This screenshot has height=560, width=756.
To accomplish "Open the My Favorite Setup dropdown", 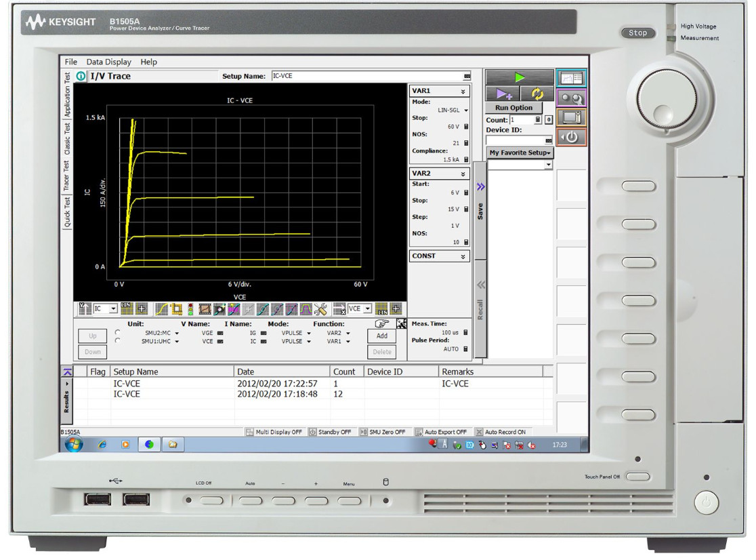I will coord(520,153).
